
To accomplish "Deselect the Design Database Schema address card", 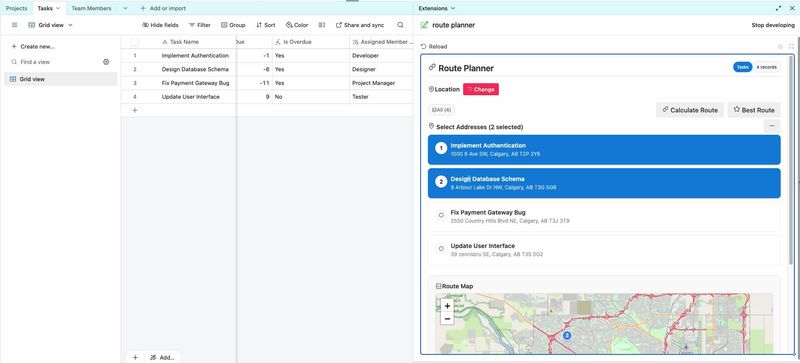I will tap(604, 183).
